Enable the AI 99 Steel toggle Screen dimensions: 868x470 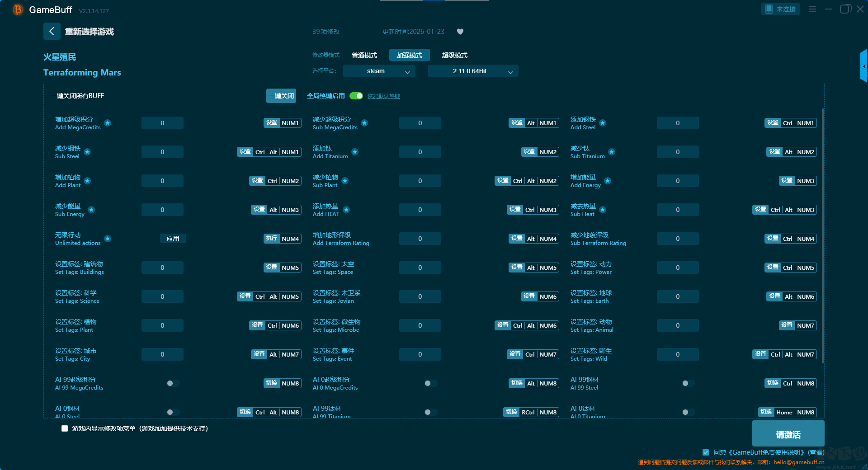pos(688,383)
